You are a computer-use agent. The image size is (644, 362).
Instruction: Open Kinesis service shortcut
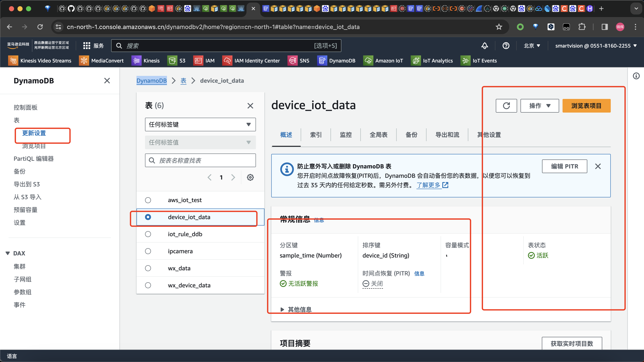pos(145,61)
